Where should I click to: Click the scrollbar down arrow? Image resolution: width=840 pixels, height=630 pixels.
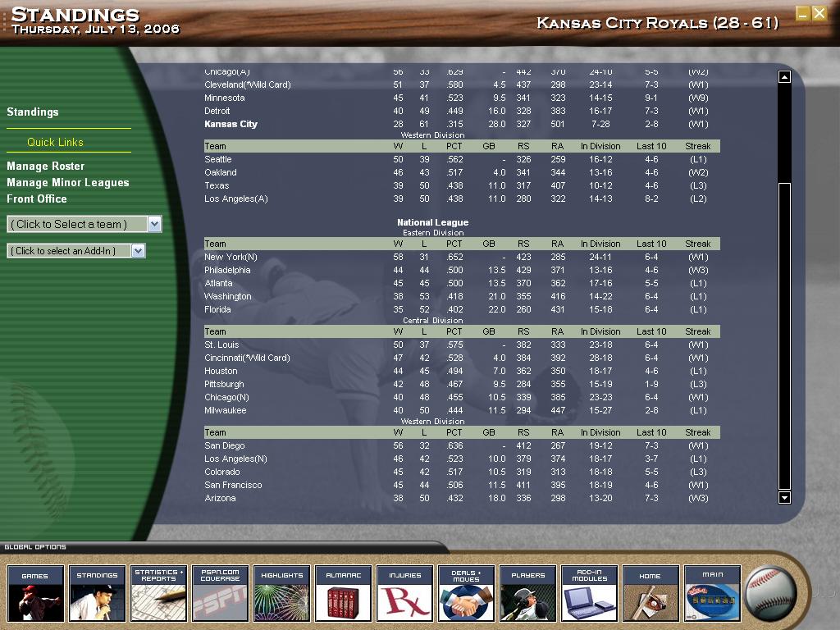784,497
